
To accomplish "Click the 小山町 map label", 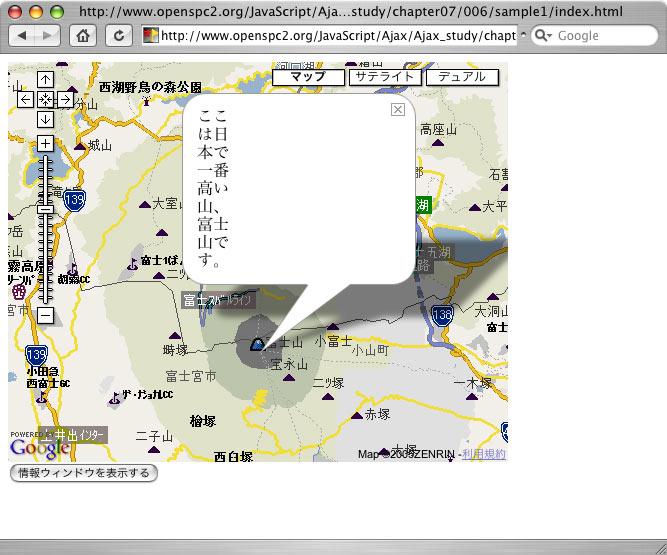I will [370, 350].
